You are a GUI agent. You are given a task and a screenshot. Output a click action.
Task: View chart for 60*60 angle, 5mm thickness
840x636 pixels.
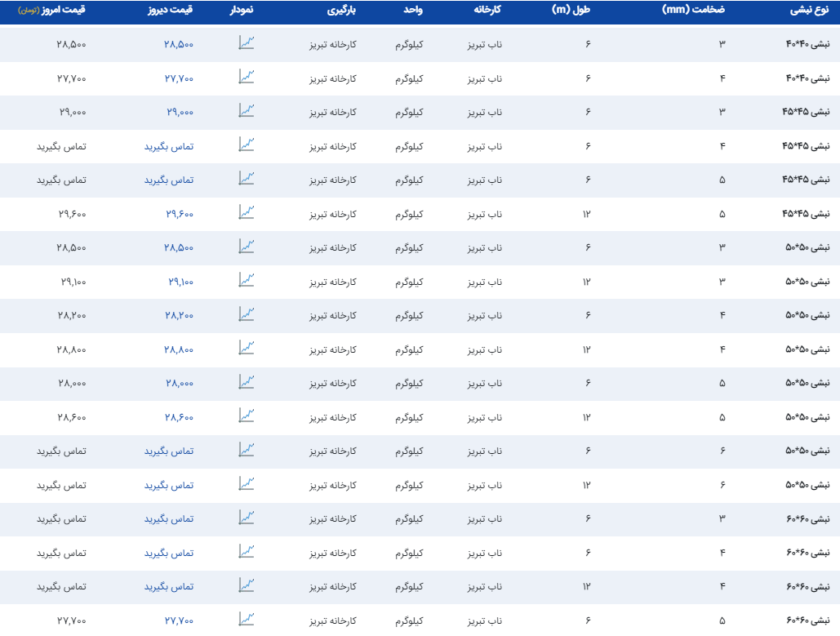246,620
